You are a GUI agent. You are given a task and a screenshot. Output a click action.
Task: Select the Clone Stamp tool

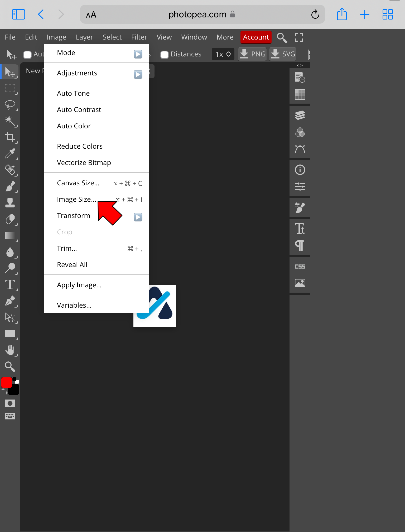click(10, 203)
